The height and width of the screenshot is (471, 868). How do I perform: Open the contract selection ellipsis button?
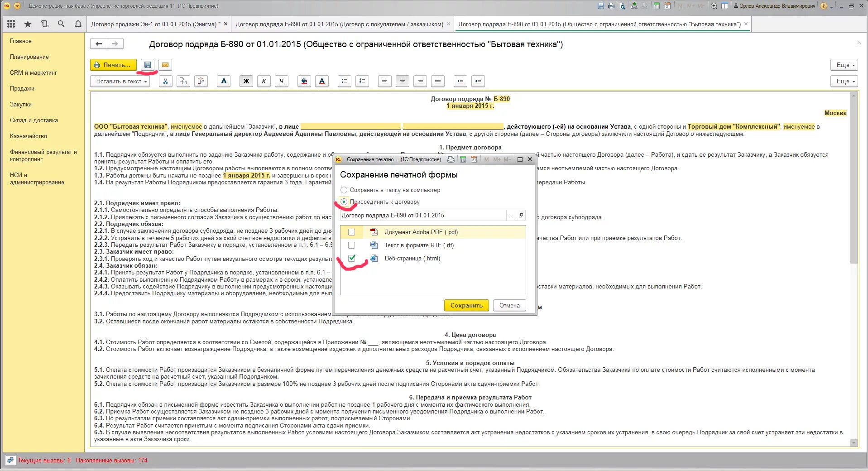click(x=511, y=216)
